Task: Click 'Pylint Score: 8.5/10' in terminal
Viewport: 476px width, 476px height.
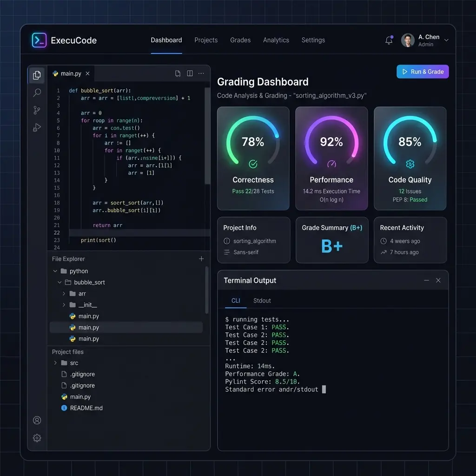Action: 262,382
